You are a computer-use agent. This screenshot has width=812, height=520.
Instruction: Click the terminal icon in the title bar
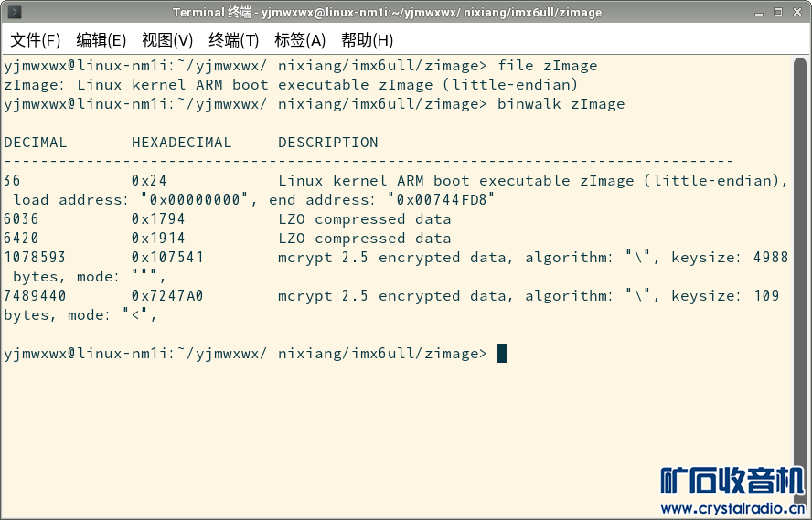point(15,12)
